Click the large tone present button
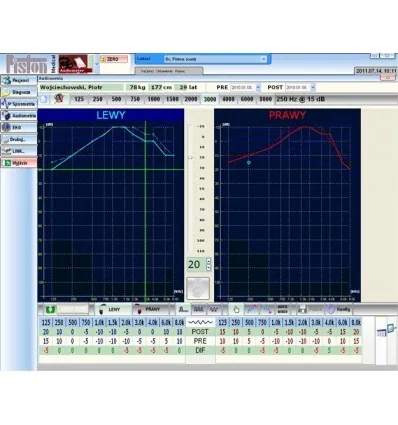398x425 pixels. [198, 288]
